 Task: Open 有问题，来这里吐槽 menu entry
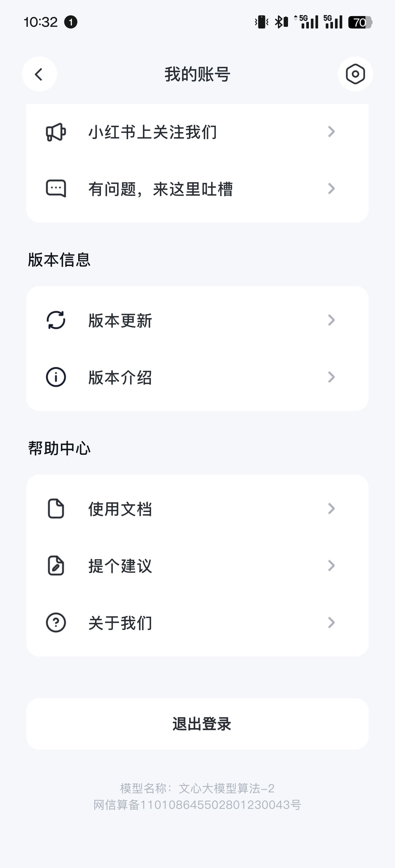point(160,189)
